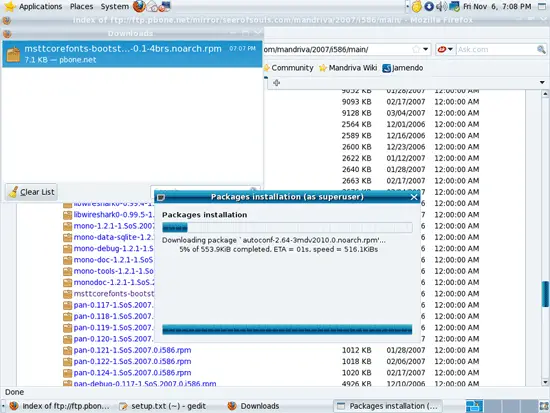Open the visited msttcorefonts-bootst link

click(x=114, y=293)
